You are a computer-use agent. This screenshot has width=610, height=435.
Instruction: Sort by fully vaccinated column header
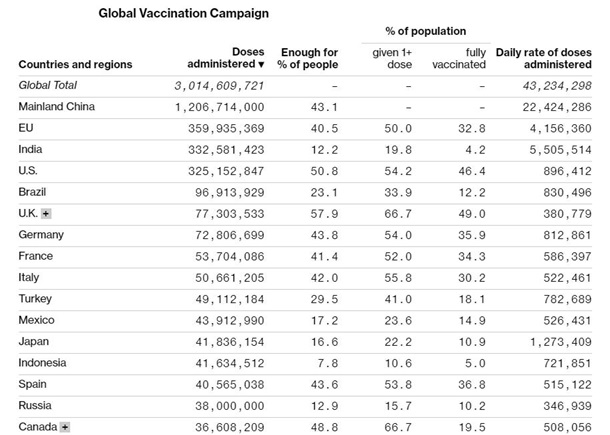click(x=461, y=58)
